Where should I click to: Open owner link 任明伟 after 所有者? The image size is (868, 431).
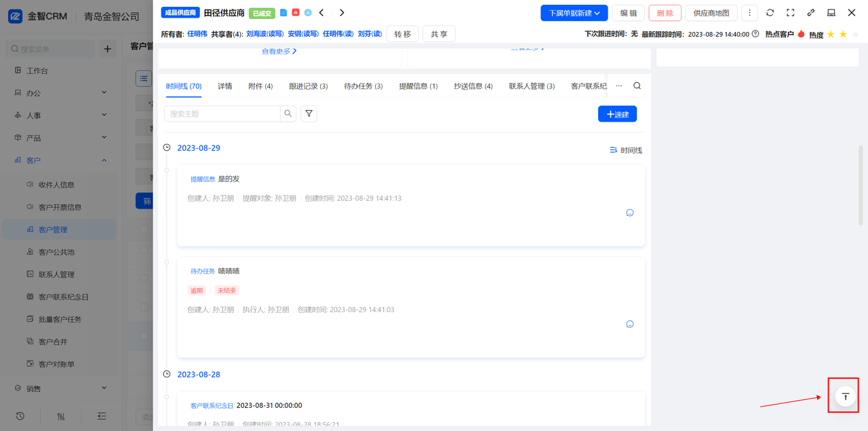point(197,34)
